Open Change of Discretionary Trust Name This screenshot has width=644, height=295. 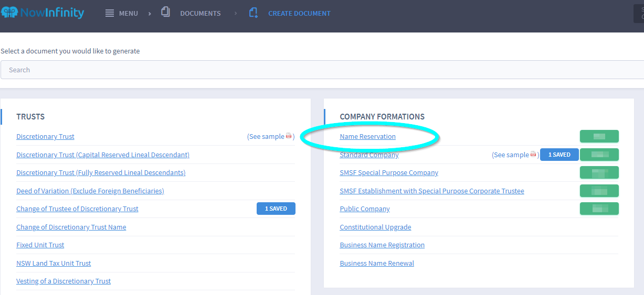[71, 227]
